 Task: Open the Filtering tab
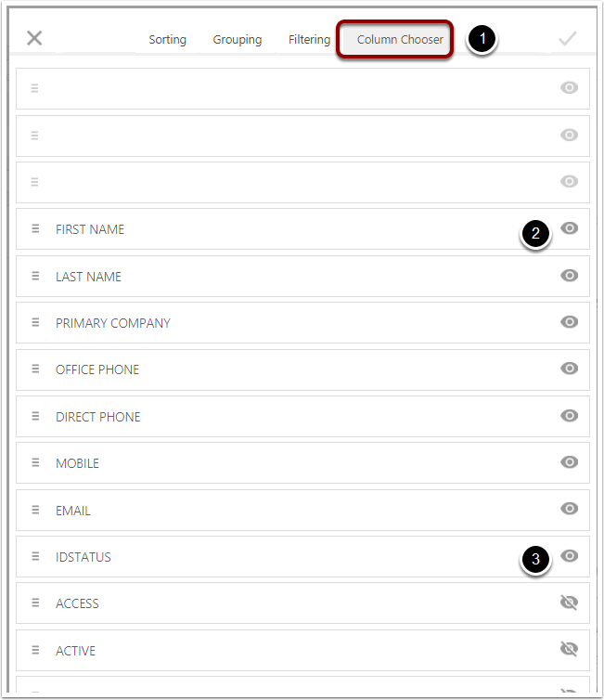point(309,39)
